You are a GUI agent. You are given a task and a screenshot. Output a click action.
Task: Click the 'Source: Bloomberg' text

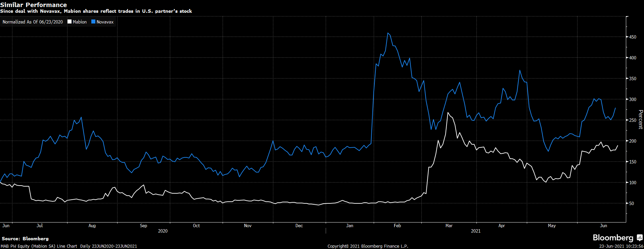pyautogui.click(x=25, y=239)
